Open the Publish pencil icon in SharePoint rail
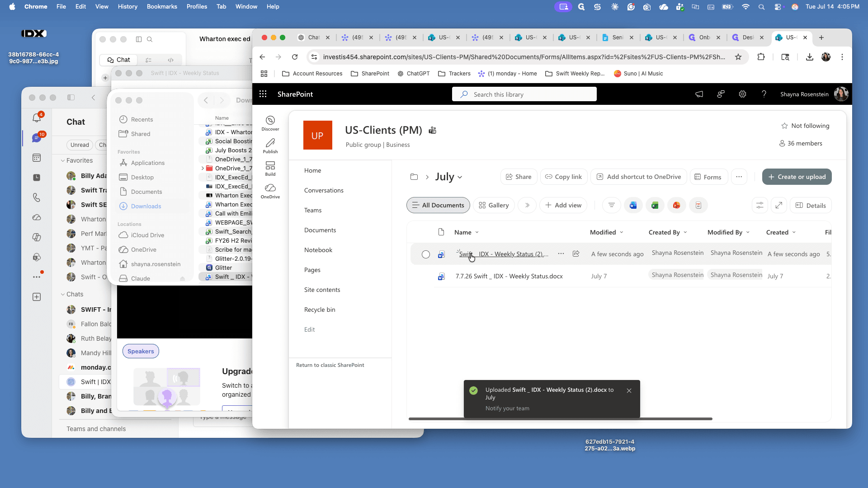The width and height of the screenshot is (868, 488). pos(270,145)
